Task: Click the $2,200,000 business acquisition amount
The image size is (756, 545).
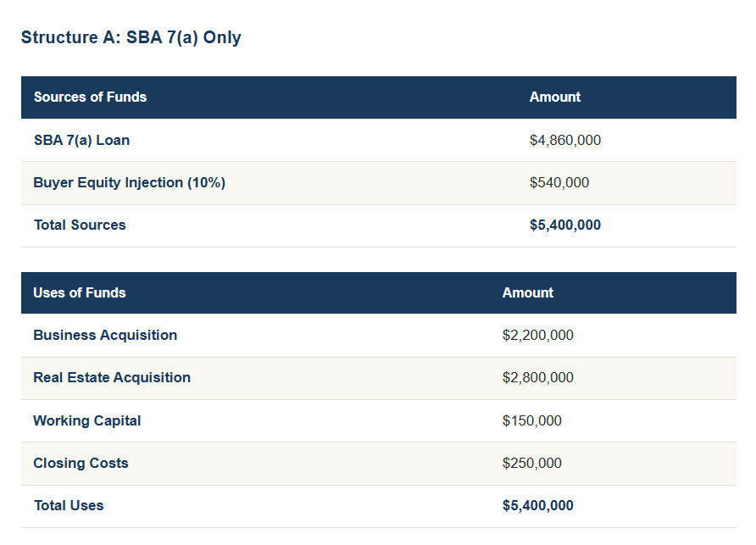Action: coord(538,335)
